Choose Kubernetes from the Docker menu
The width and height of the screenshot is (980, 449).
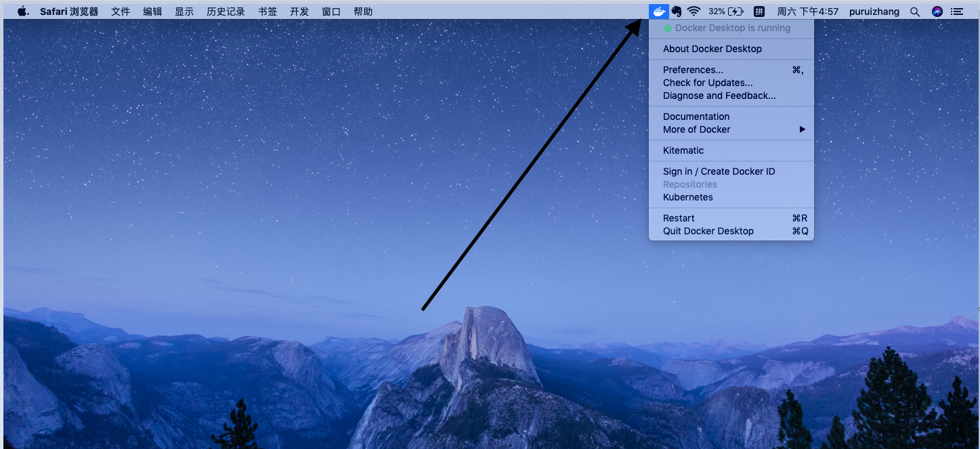pos(687,197)
